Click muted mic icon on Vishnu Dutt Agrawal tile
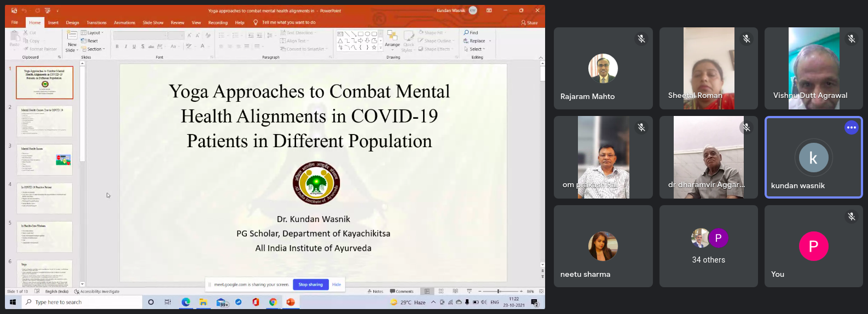Viewport: 868px width, 314px height. pyautogui.click(x=851, y=39)
